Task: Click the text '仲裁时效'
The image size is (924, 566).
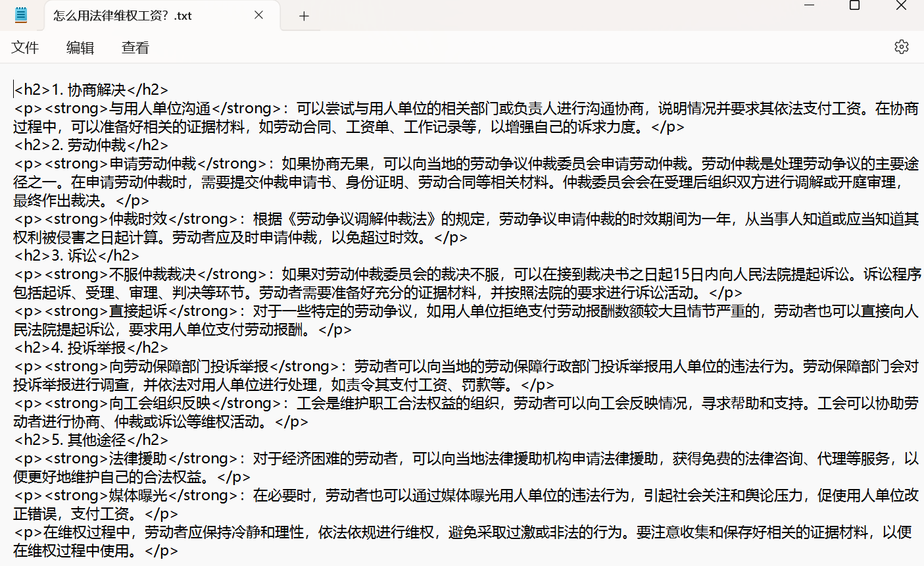Action: [138, 219]
